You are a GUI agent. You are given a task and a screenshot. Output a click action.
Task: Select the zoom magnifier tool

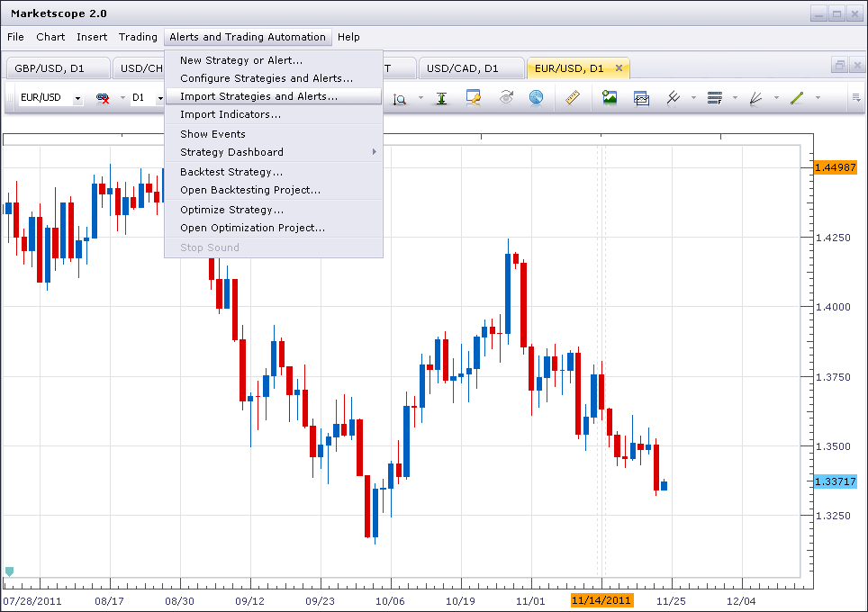(x=399, y=98)
